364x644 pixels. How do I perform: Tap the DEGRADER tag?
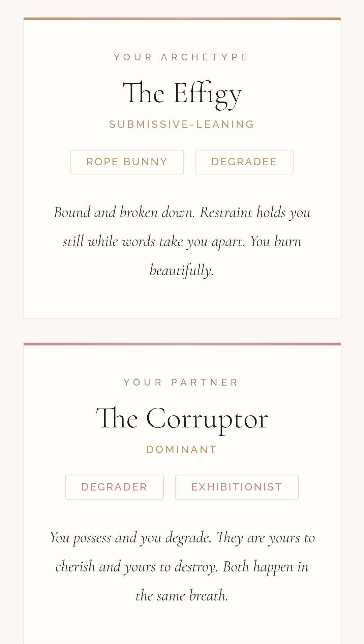[114, 487]
